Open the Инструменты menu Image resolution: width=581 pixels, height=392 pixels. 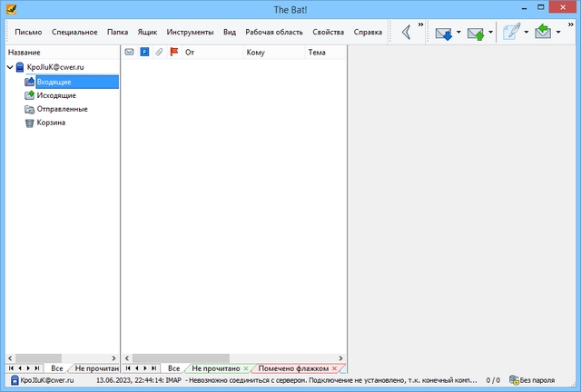pos(189,33)
